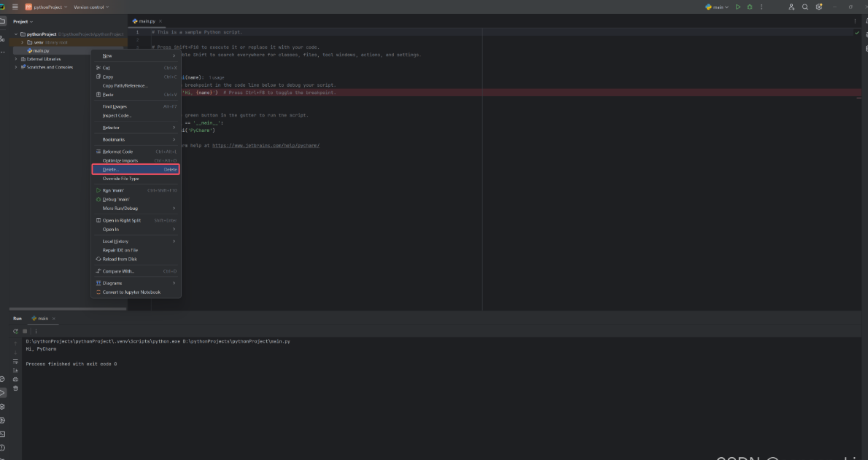The height and width of the screenshot is (460, 868).
Task: Choose Reformat Code from context menu
Action: 117,152
